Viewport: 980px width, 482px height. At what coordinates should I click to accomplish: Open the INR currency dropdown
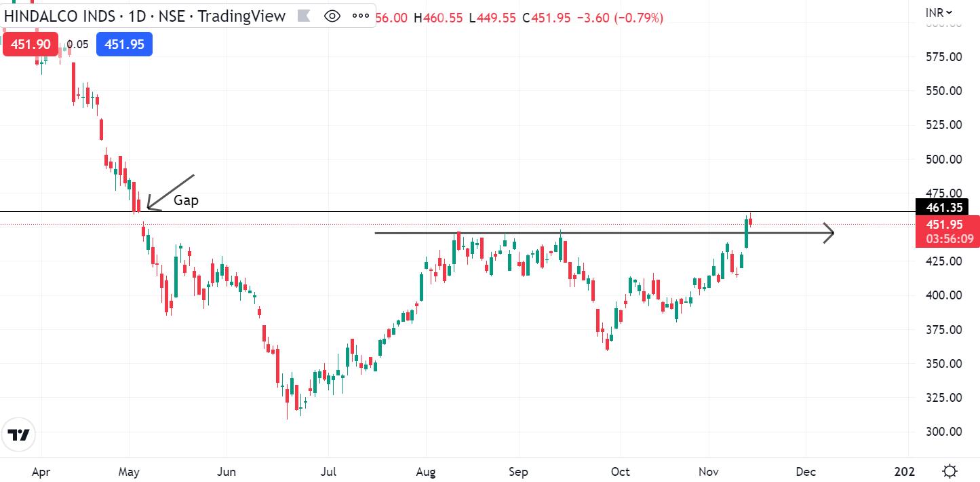pos(939,12)
